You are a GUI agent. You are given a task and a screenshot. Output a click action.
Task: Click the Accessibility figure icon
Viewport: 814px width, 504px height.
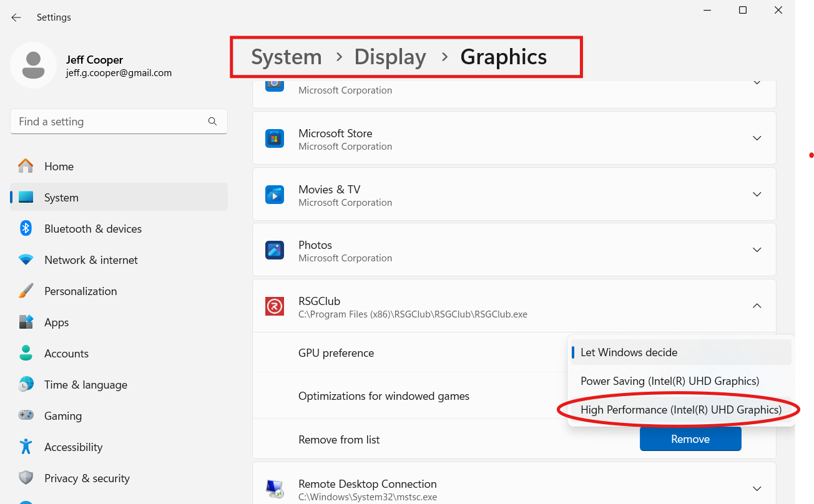26,447
